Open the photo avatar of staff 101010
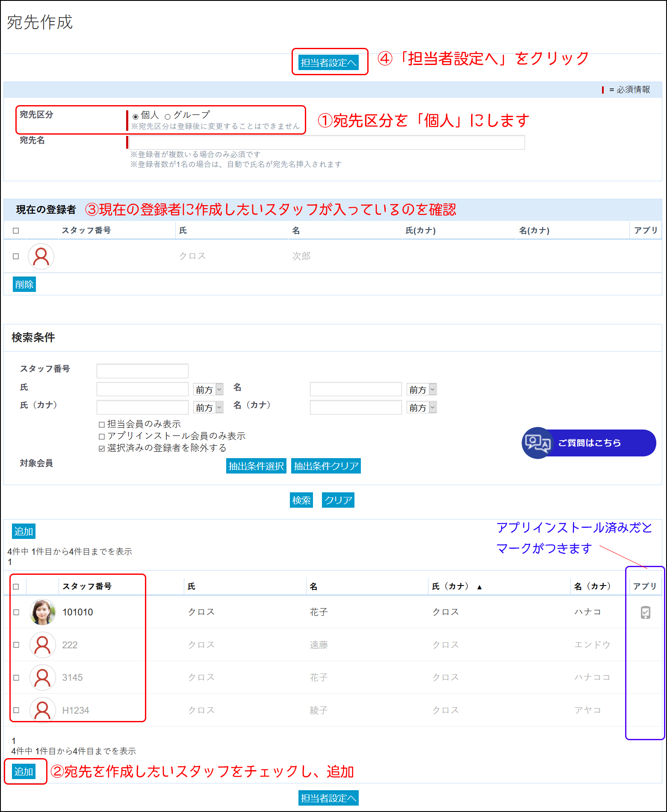667x812 pixels. tap(43, 612)
